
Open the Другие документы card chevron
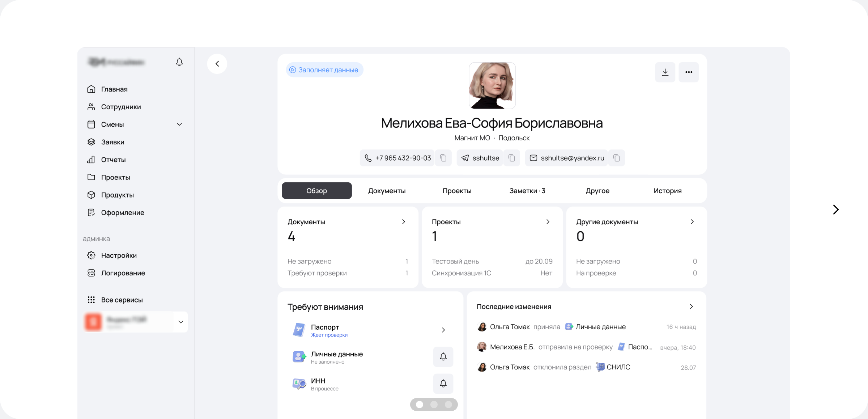[x=692, y=222]
